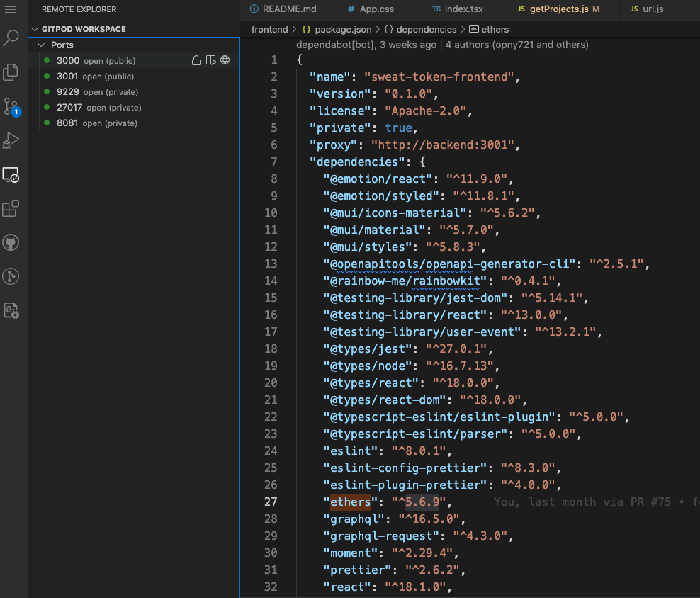Click the "private" true value

pos(398,128)
